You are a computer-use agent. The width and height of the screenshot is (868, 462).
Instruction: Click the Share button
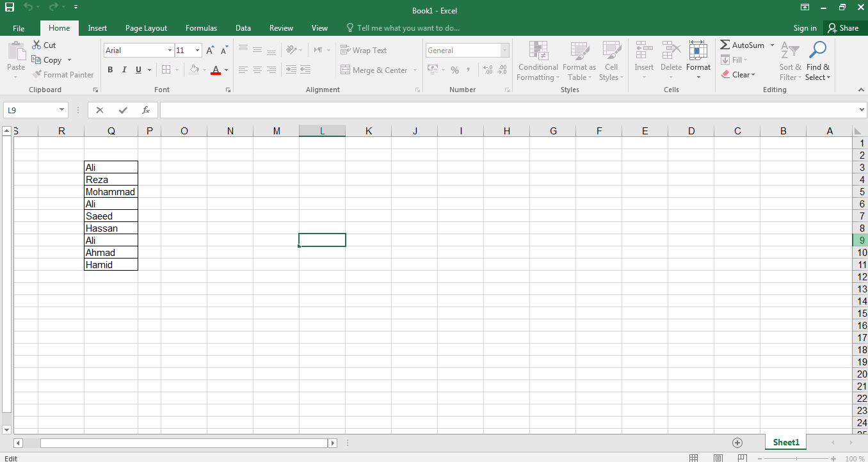point(842,28)
